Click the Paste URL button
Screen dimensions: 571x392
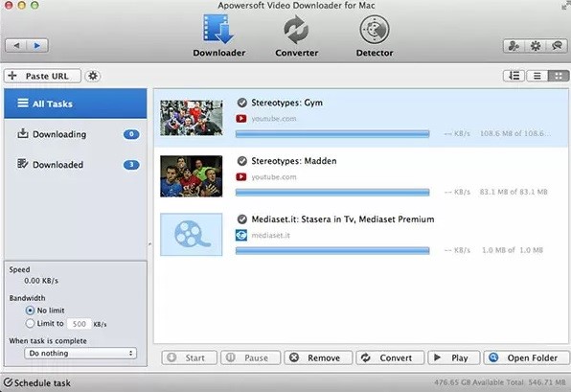42,76
